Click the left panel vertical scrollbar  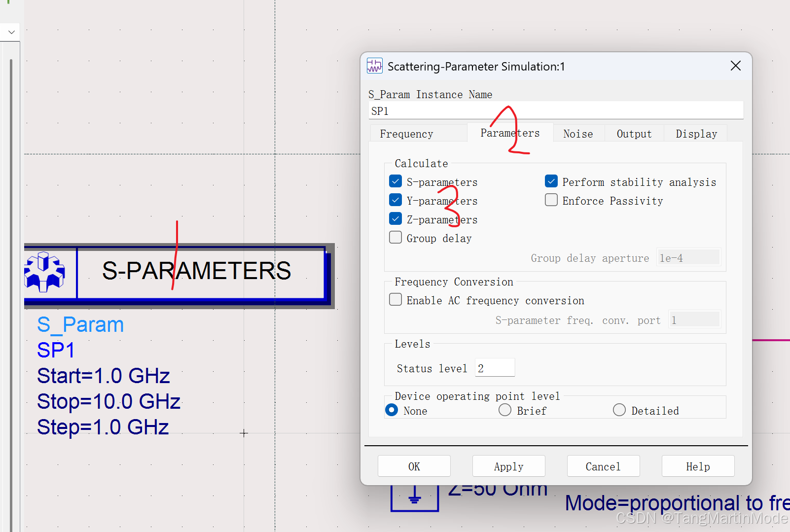[x=11, y=296]
